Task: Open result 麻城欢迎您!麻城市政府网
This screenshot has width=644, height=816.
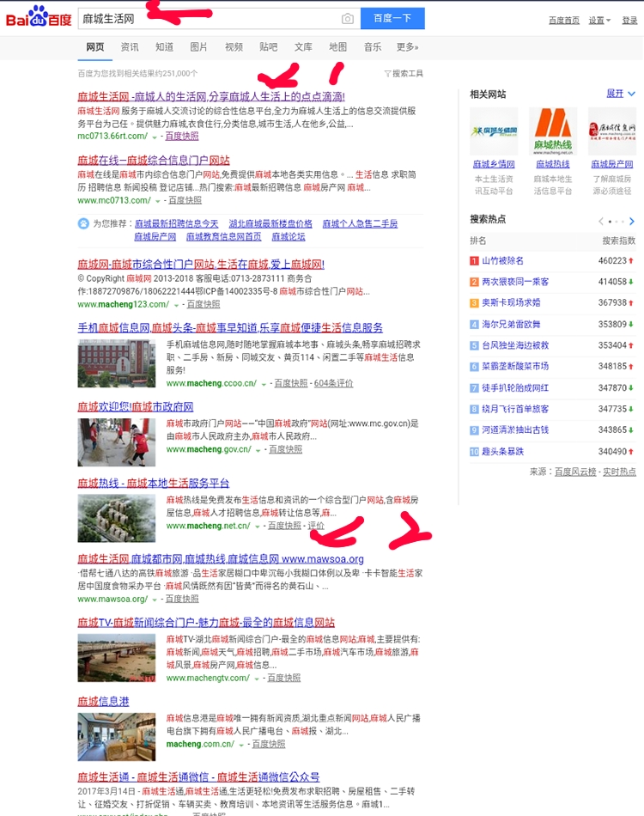Action: pos(136,407)
